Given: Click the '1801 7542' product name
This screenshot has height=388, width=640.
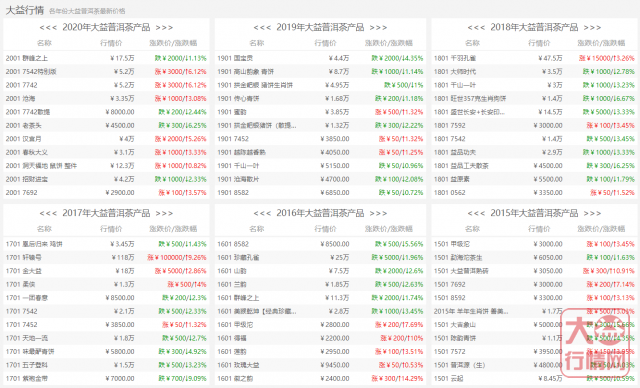Looking at the screenshot, I should pos(449,139).
